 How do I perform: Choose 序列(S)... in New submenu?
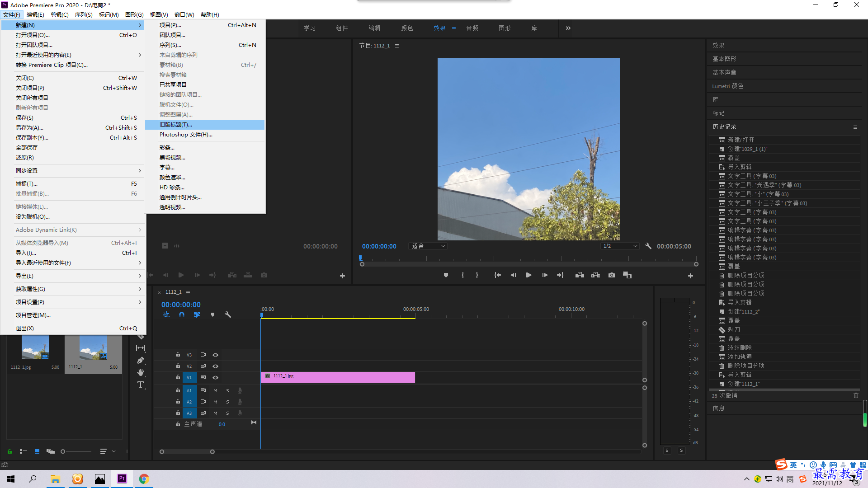tap(205, 45)
